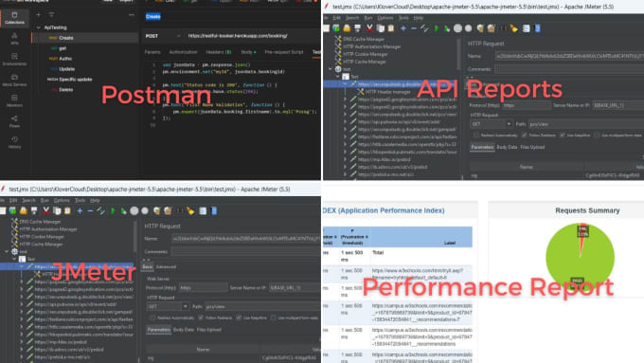Collapse the ApiTesting collection chevron

coord(39,27)
